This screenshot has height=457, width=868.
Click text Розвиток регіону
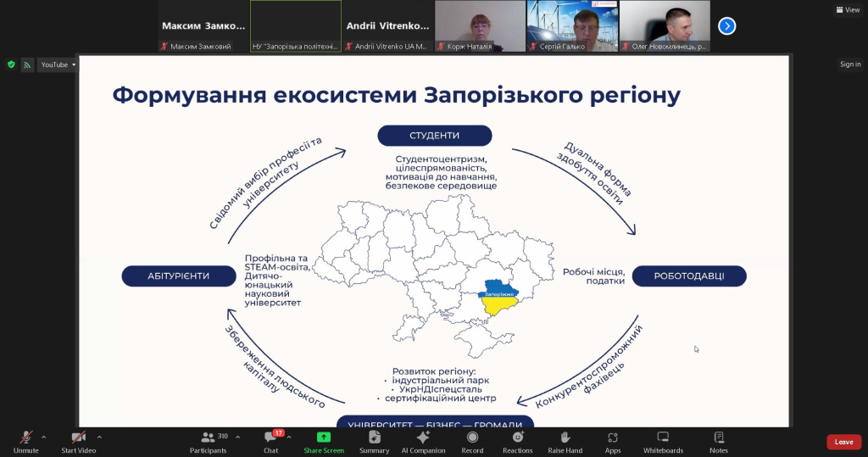[x=434, y=371]
